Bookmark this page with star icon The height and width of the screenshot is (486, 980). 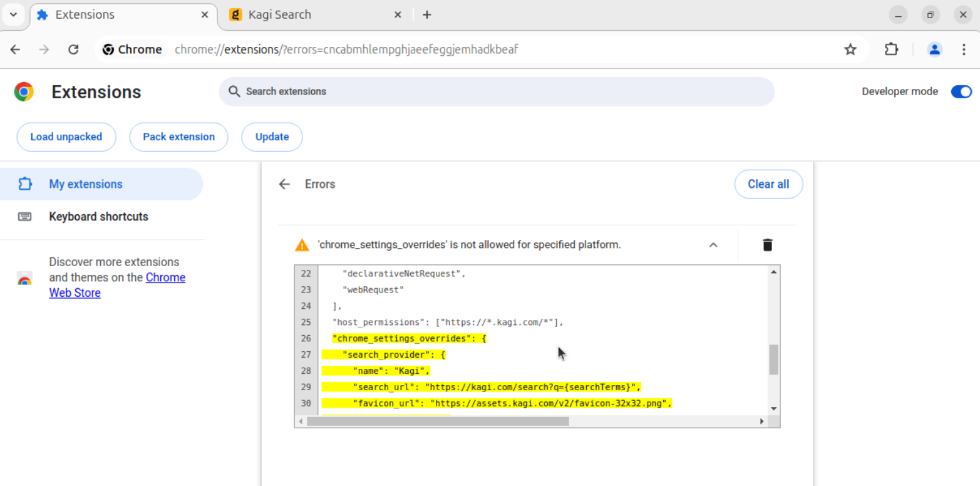coord(850,49)
